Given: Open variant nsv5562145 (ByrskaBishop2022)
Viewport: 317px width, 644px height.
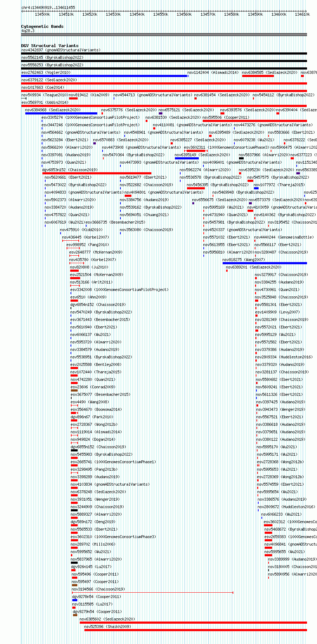Looking at the screenshot, I should click(52, 57).
